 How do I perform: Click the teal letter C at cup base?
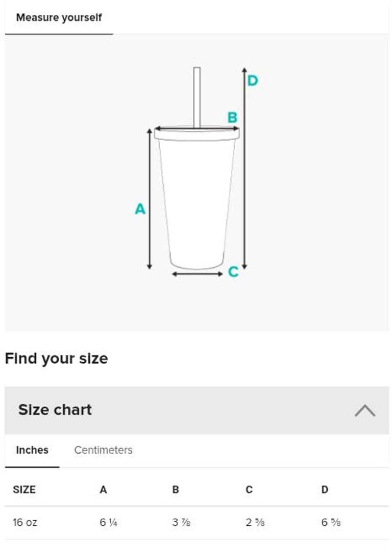233,272
